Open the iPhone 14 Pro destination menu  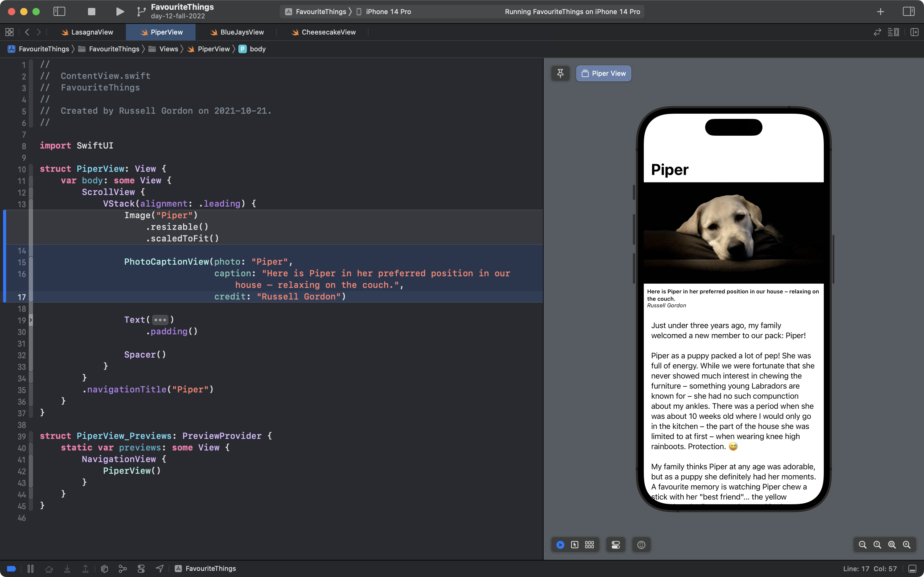click(x=388, y=11)
